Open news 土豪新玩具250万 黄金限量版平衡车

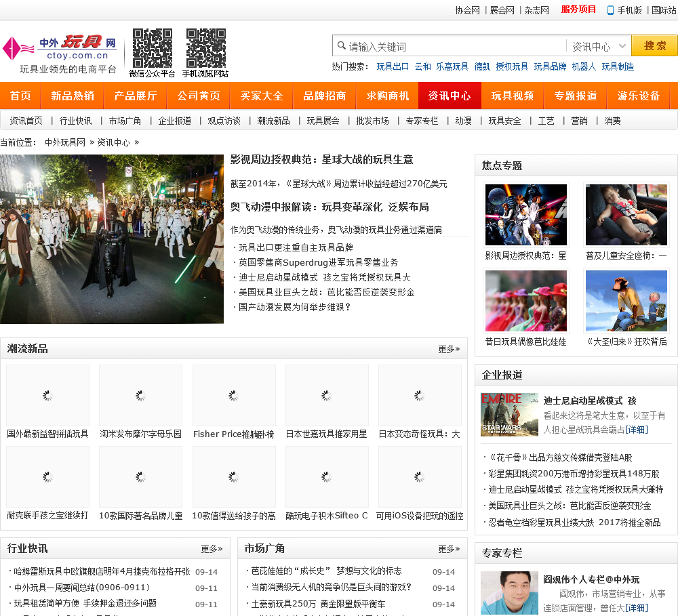click(x=318, y=604)
